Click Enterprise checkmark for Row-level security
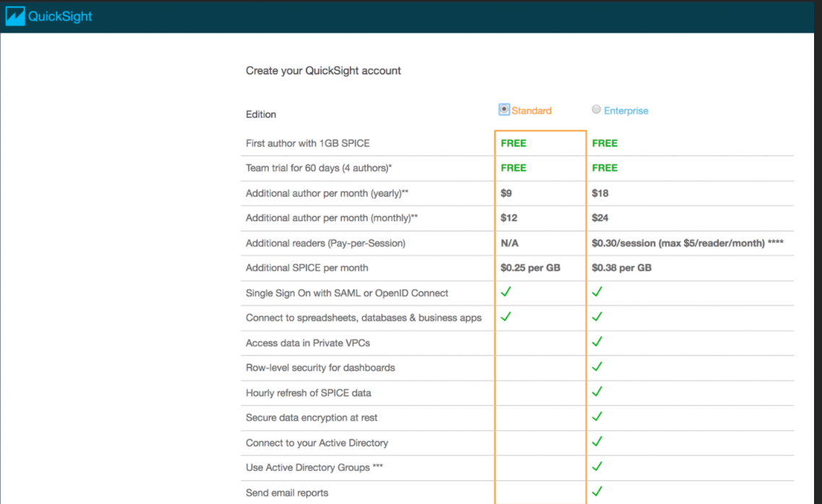Viewport: 822px width, 504px height. click(x=597, y=367)
